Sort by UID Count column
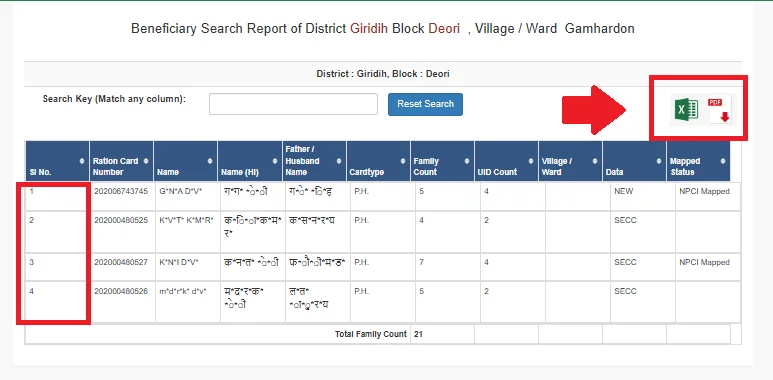 [506, 161]
